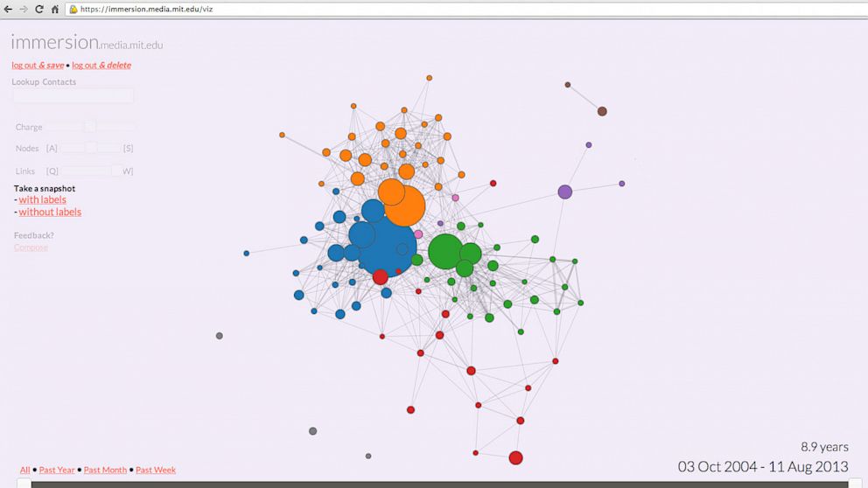
Task: Take a snapshot without labels
Action: (x=50, y=212)
